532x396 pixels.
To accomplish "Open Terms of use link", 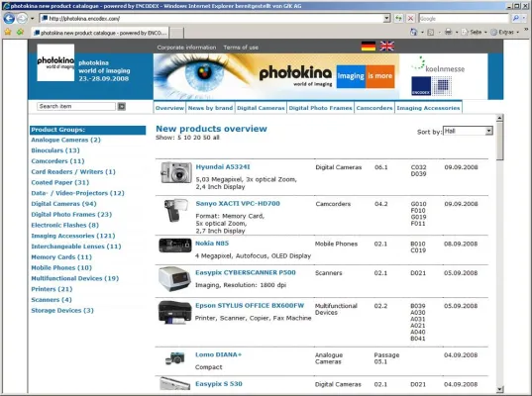I will (241, 48).
